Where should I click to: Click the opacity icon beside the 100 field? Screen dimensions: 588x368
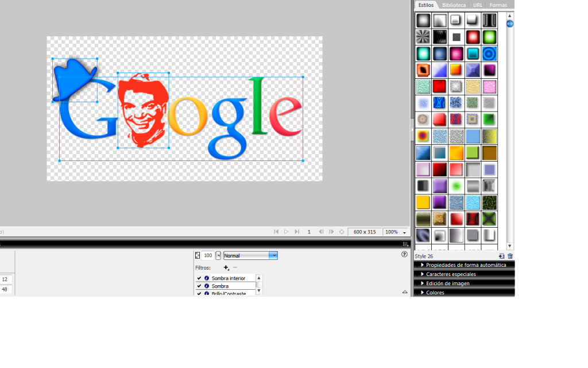tap(198, 256)
